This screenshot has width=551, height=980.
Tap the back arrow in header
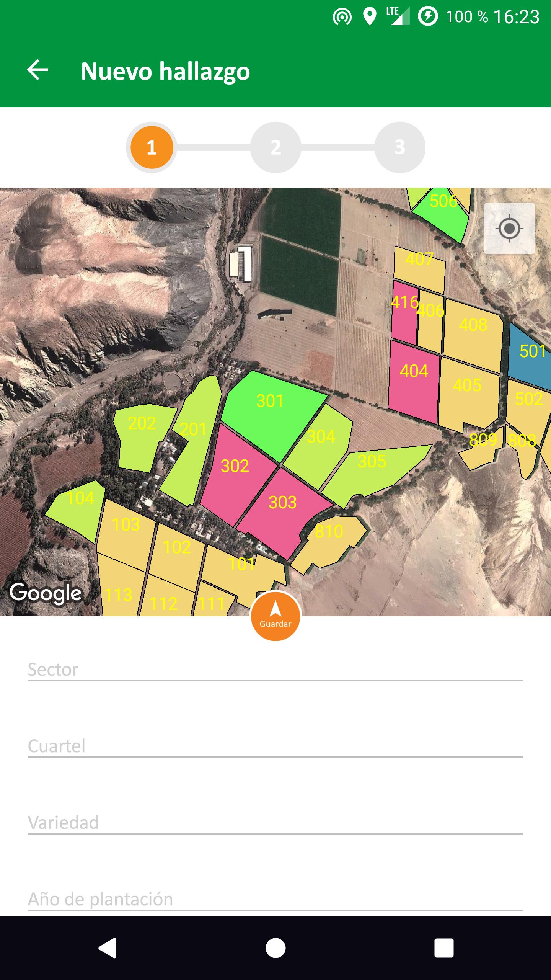coord(37,70)
